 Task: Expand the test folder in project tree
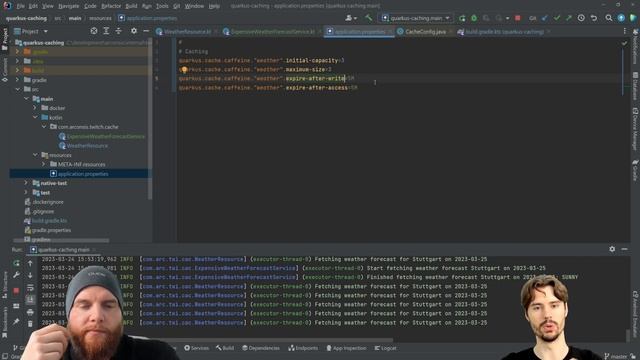(x=27, y=193)
